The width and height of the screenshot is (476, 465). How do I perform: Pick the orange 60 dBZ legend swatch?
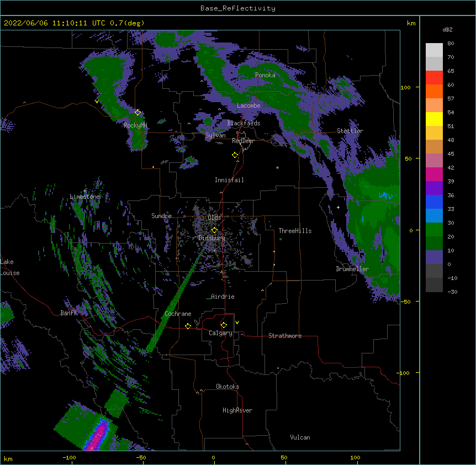click(x=434, y=91)
